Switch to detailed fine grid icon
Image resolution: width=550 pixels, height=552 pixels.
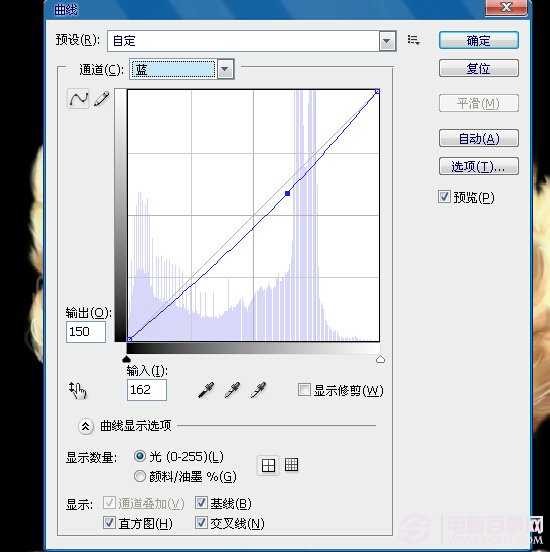coord(291,465)
